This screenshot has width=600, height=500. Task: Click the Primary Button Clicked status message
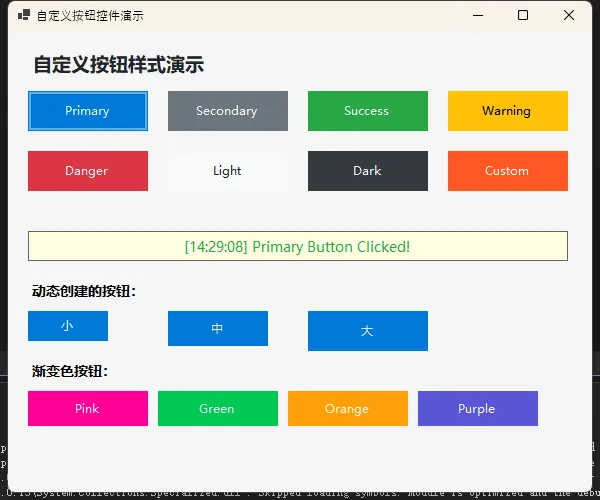click(297, 246)
